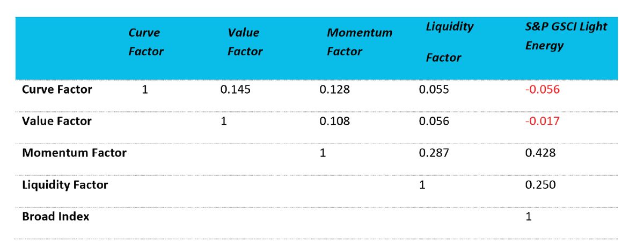
Task: Click the 0.287 cell
Action: [x=434, y=153]
